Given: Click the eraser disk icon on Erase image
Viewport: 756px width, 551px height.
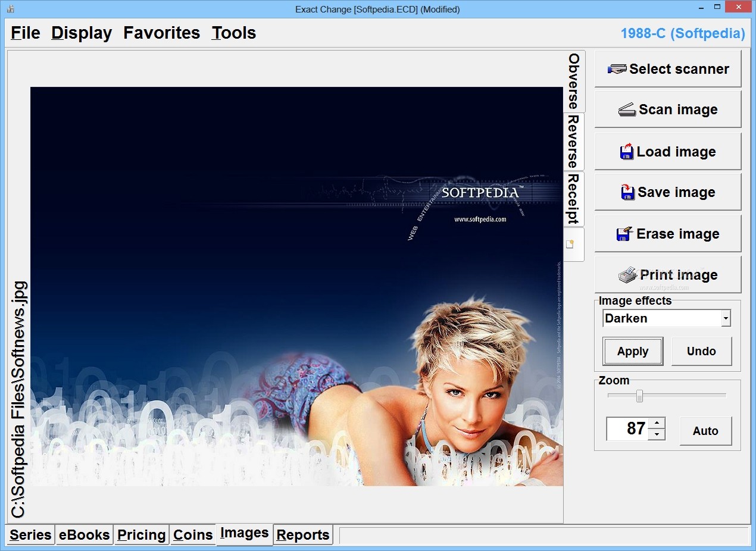Looking at the screenshot, I should tap(623, 234).
